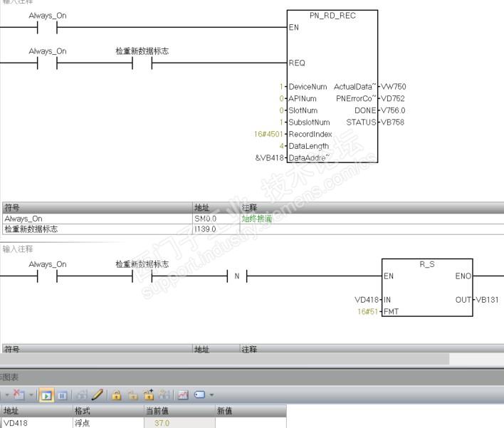Click the 浮点 format cell in status chart
This screenshot has width=504, height=428.
pos(108,423)
